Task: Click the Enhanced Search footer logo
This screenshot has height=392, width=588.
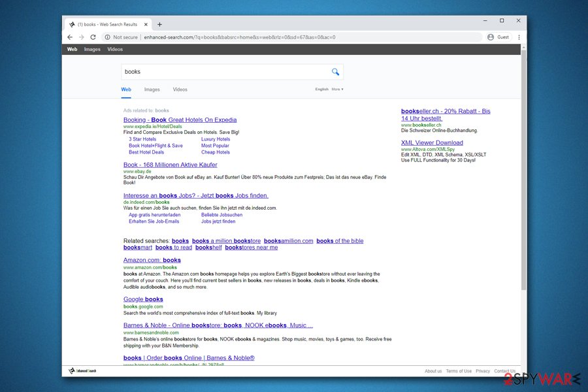Action: pos(82,370)
